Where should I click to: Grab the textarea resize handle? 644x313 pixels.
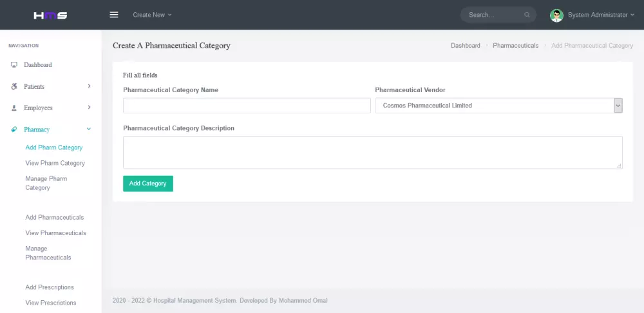619,166
